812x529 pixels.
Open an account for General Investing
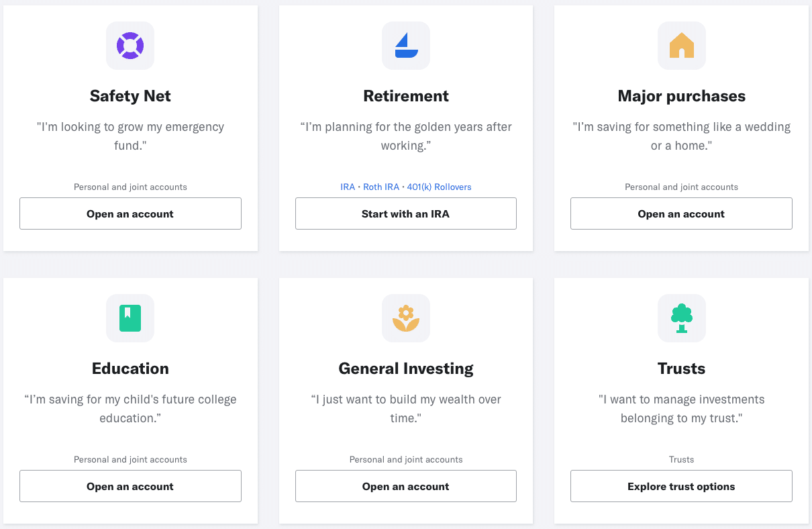[406, 486]
